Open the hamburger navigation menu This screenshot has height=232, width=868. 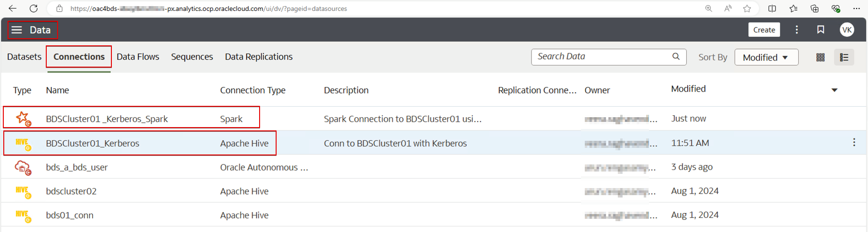[17, 30]
